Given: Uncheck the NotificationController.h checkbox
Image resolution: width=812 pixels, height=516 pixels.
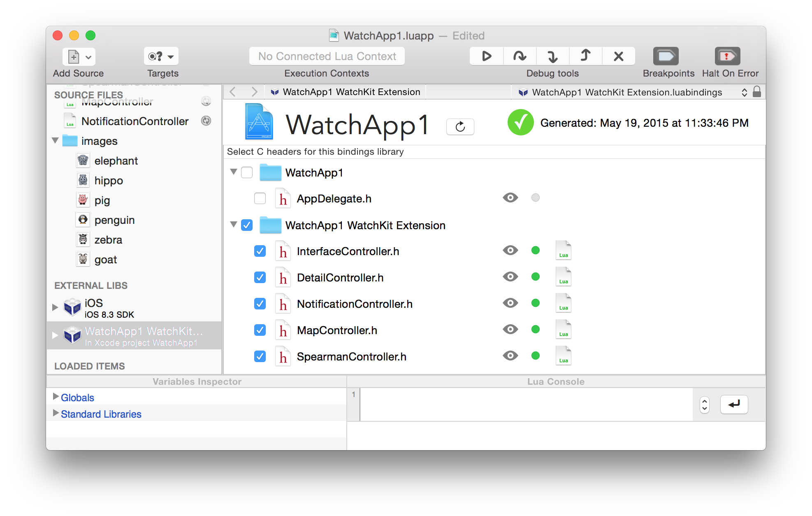Looking at the screenshot, I should click(x=260, y=304).
